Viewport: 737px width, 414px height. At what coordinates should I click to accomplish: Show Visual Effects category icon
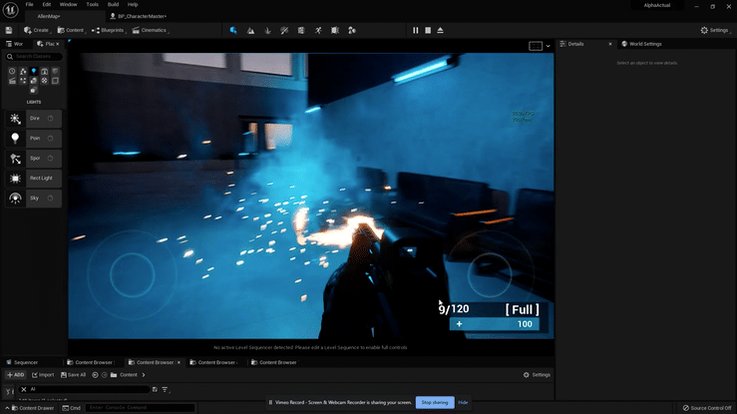click(23, 81)
